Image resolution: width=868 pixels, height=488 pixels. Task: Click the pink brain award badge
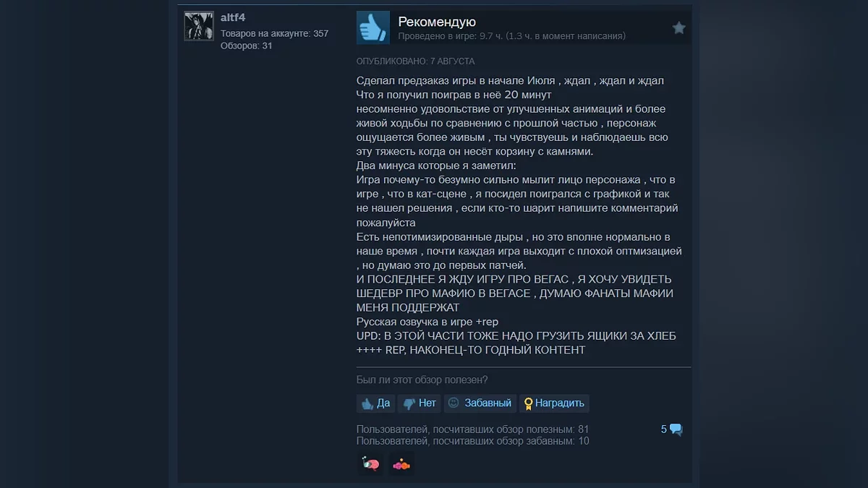pyautogui.click(x=370, y=464)
